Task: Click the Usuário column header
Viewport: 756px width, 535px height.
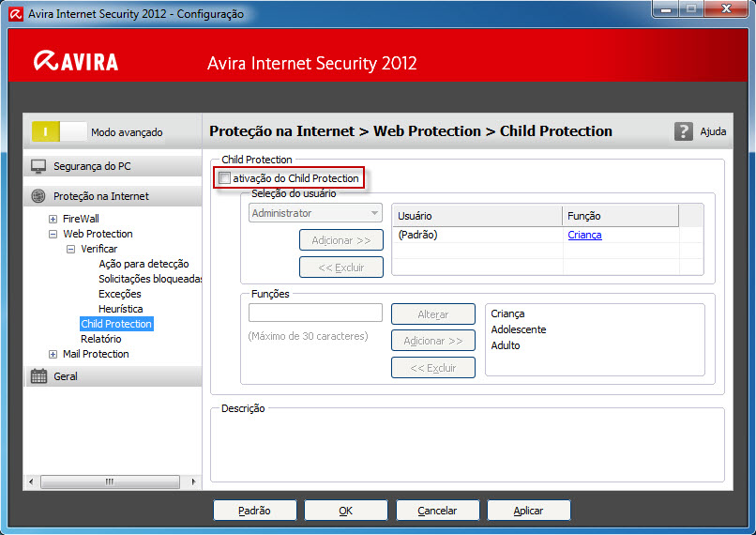Action: (x=477, y=216)
